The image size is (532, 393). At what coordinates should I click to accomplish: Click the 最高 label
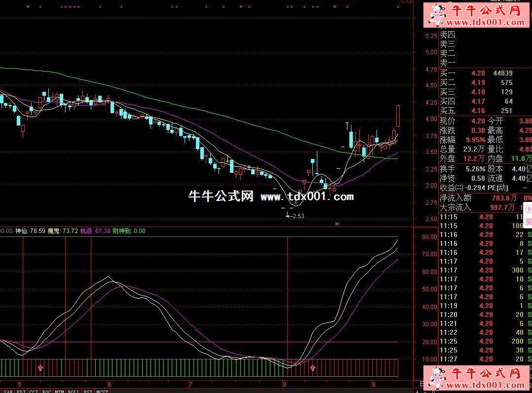coord(495,131)
